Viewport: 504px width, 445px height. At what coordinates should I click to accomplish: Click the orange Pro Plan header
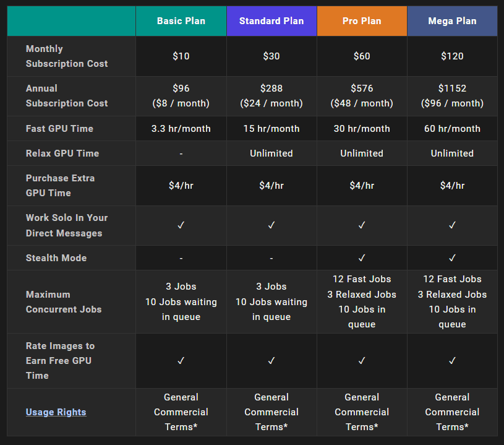(362, 21)
